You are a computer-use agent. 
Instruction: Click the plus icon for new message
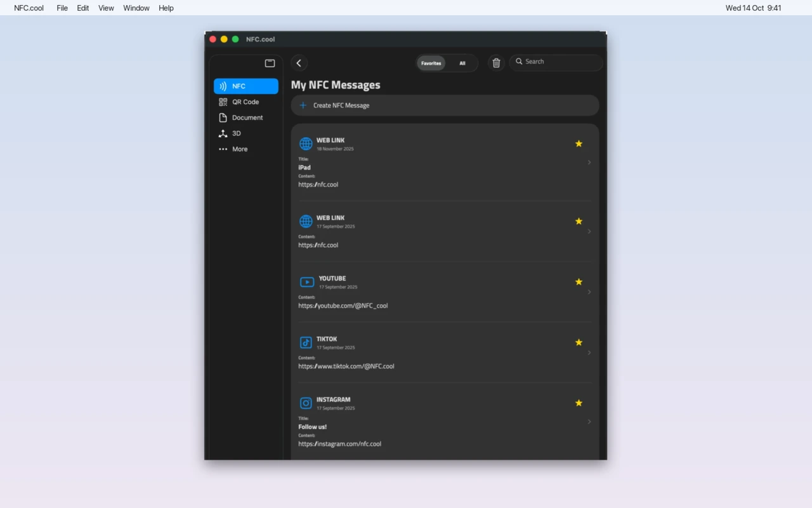303,105
